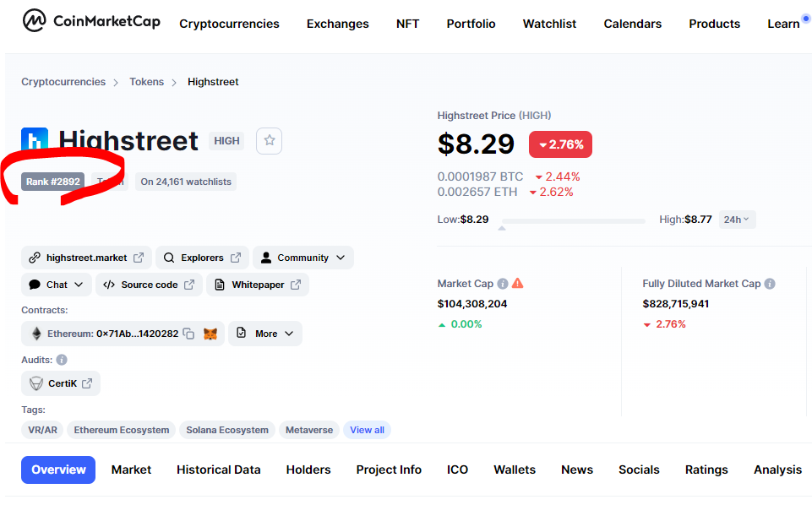Click the external link icon beside Source code
This screenshot has height=505, width=812.
[x=189, y=285]
